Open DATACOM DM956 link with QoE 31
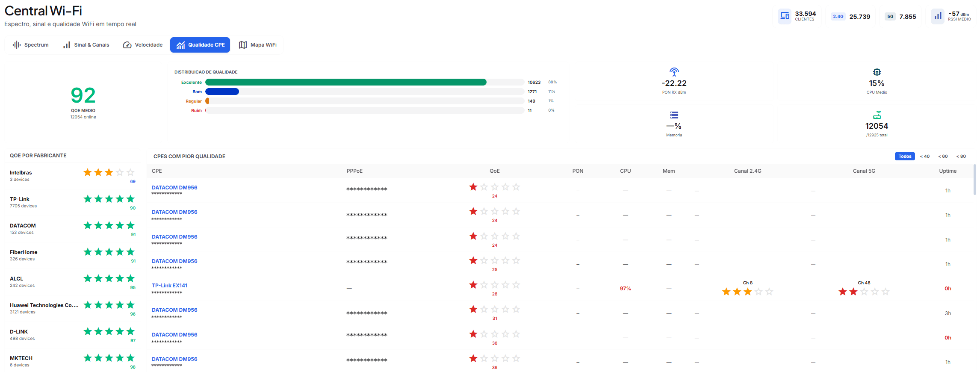980x372 pixels. (174, 310)
